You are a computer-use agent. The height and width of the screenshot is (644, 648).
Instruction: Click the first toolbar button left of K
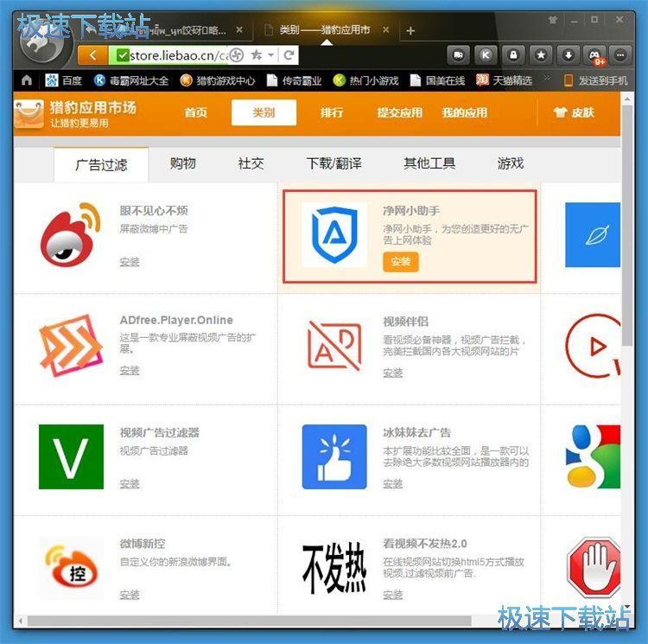458,55
